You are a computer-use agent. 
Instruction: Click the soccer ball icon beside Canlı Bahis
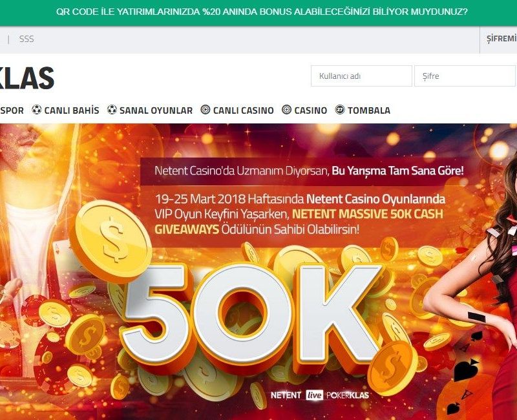click(37, 110)
